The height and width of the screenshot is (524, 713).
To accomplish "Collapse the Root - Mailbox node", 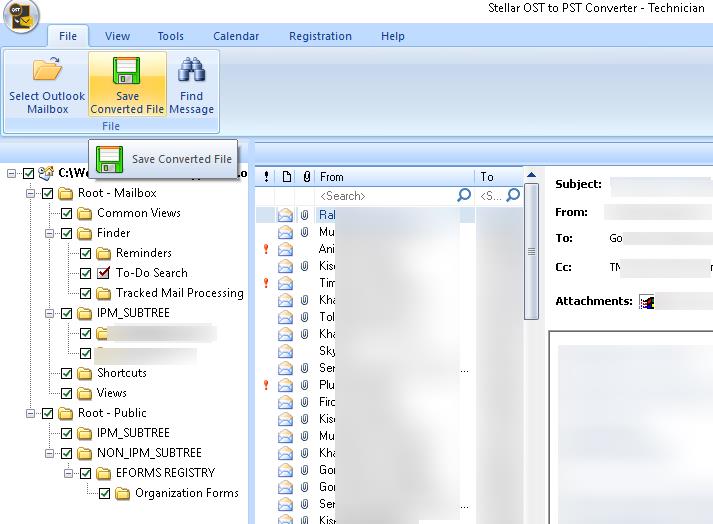I will pos(30,193).
